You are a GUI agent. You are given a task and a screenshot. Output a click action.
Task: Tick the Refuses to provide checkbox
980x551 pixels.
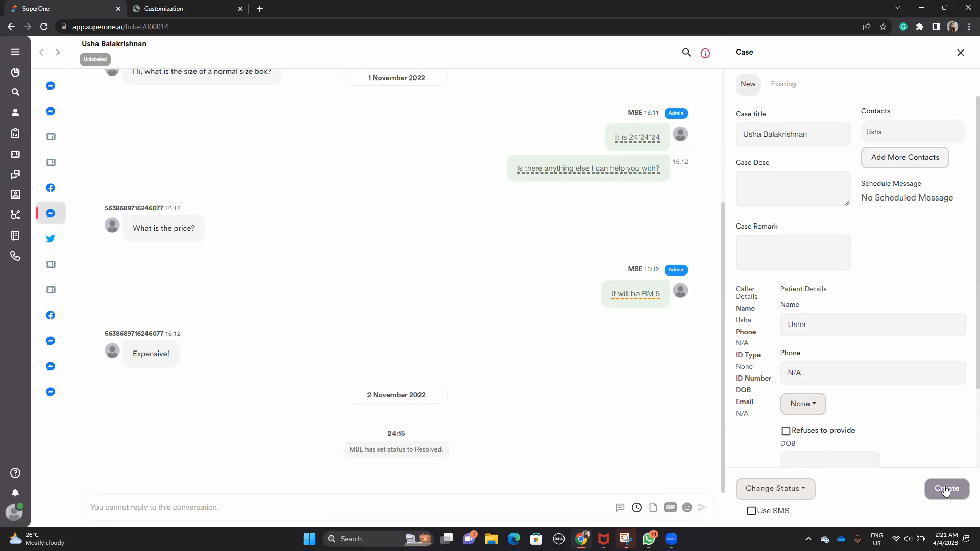click(786, 431)
